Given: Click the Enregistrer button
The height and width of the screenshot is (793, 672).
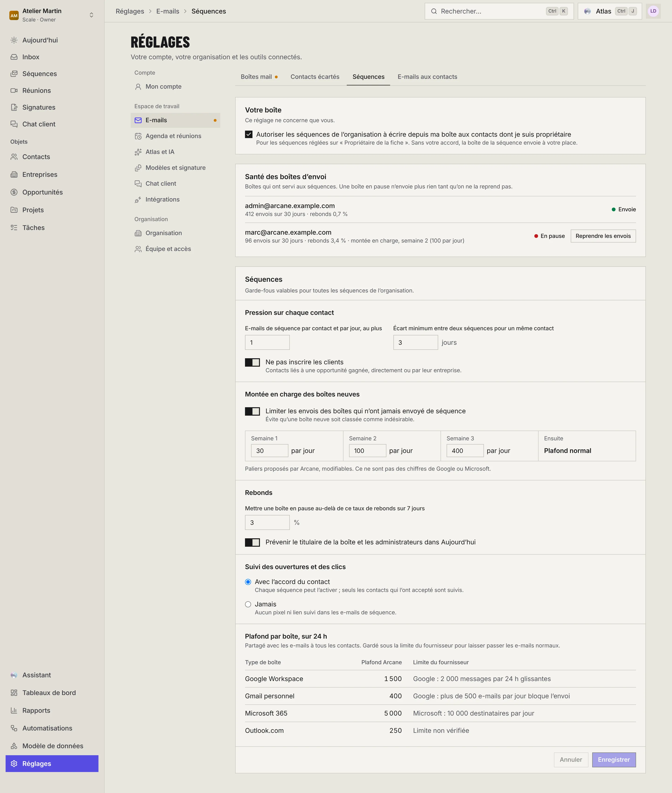Looking at the screenshot, I should [x=614, y=760].
